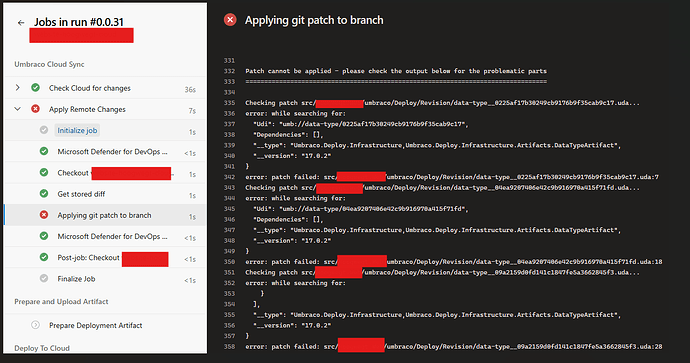Click the green success icon for Check Cloud for changes
The image size is (690, 363).
(36, 88)
